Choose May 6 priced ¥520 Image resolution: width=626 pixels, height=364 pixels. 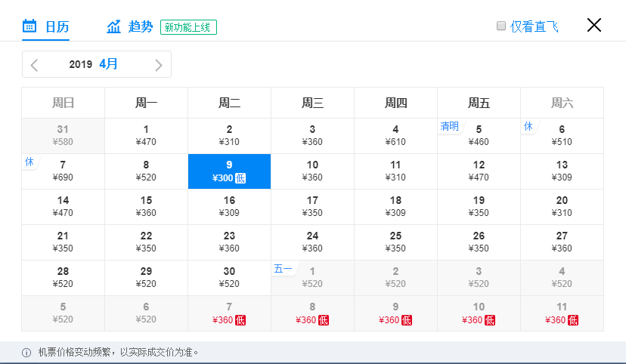click(146, 313)
